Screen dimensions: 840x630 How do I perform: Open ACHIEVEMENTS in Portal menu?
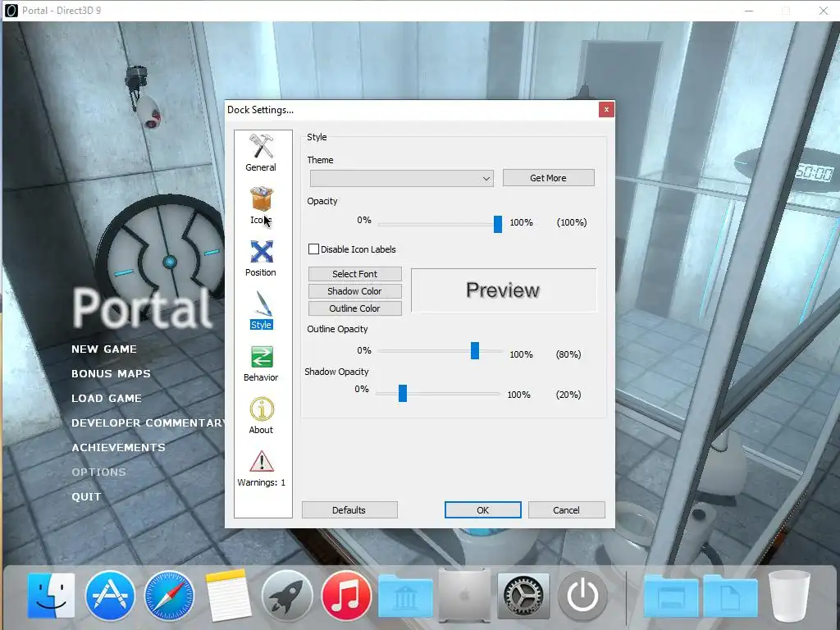[x=119, y=447]
